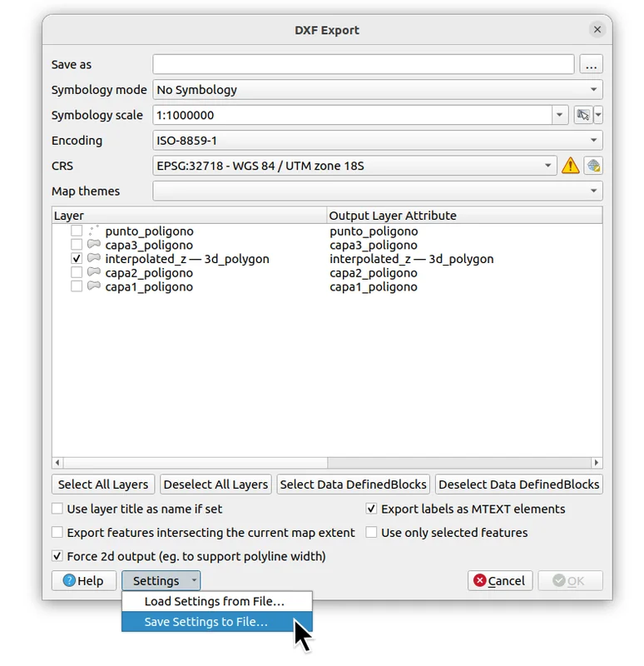Click the Cancel button

[499, 581]
